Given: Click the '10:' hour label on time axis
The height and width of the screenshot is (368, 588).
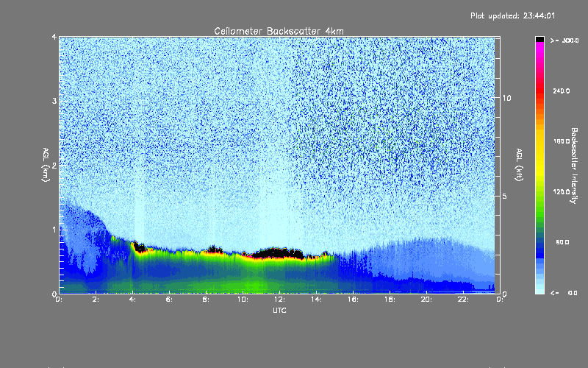Looking at the screenshot, I should tap(243, 300).
